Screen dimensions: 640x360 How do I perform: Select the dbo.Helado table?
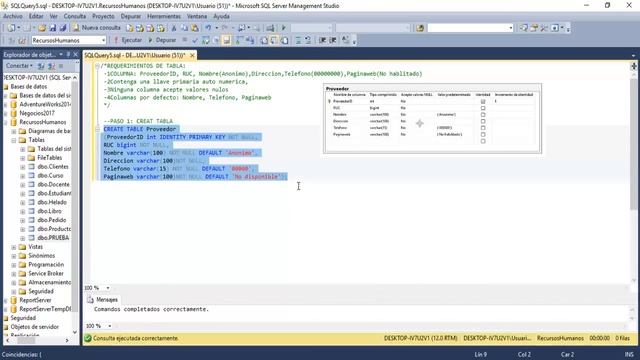52,202
